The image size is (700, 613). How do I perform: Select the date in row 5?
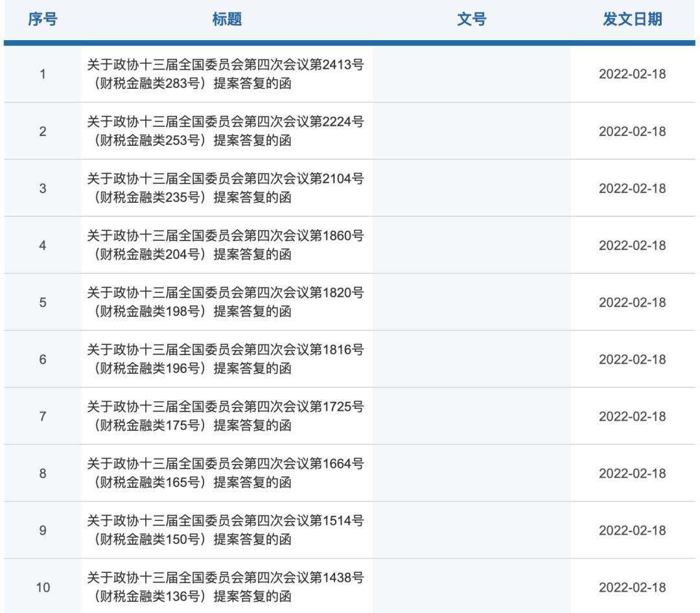[x=632, y=302]
